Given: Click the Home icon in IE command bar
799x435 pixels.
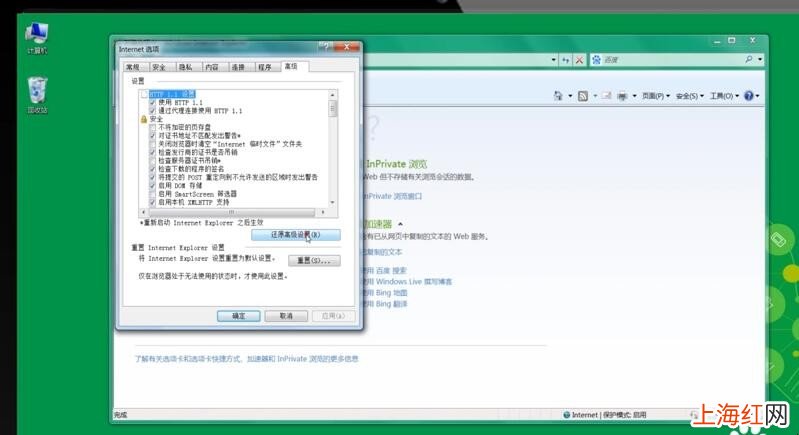Looking at the screenshot, I should 558,95.
